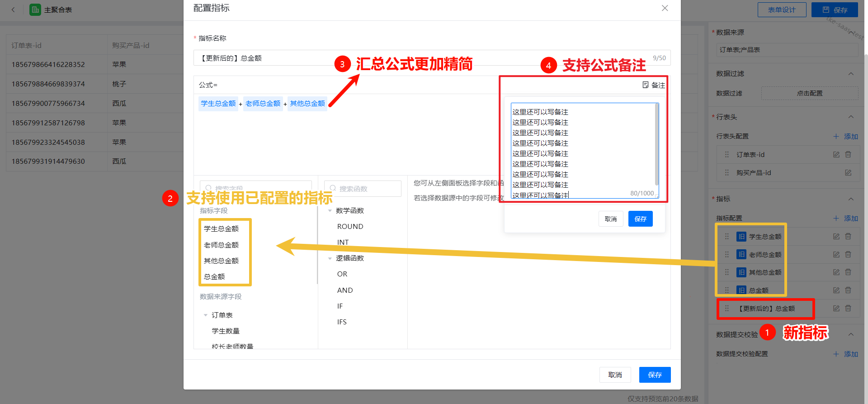The height and width of the screenshot is (404, 868).
Task: Click the edit icon for 订单表-id row header
Action: (x=836, y=155)
